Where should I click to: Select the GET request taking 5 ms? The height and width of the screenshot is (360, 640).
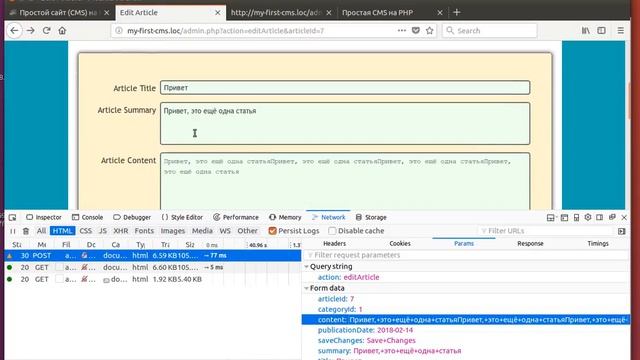click(x=153, y=267)
